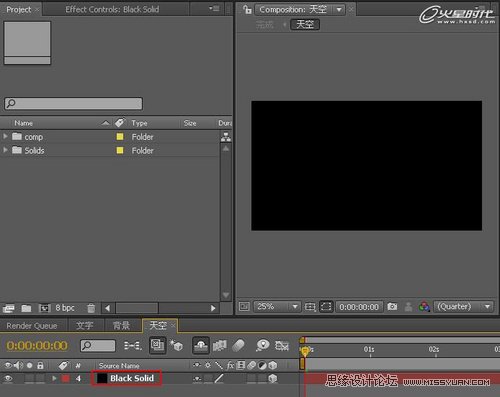Expand the comp folder in Project panel
The width and height of the screenshot is (500, 397).
point(5,136)
